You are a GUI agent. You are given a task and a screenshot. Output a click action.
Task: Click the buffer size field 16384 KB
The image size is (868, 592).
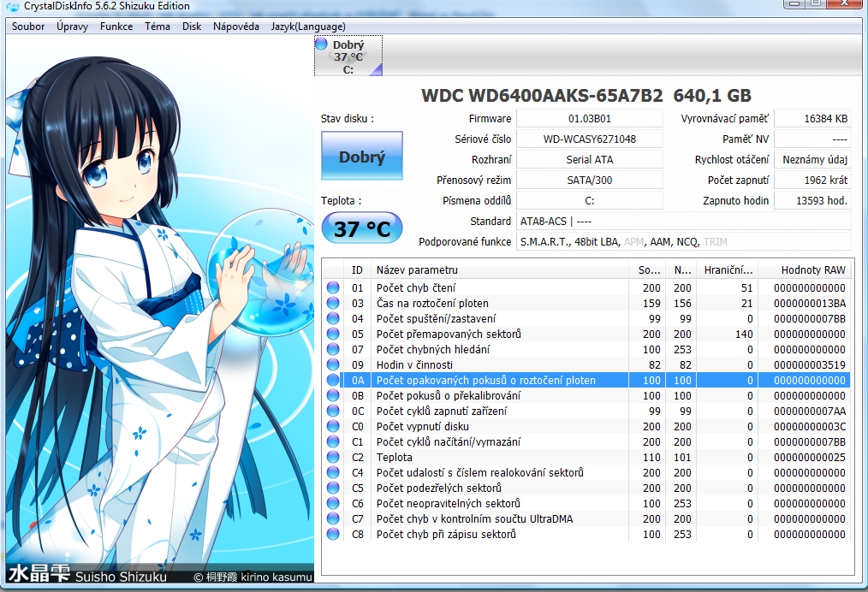812,118
